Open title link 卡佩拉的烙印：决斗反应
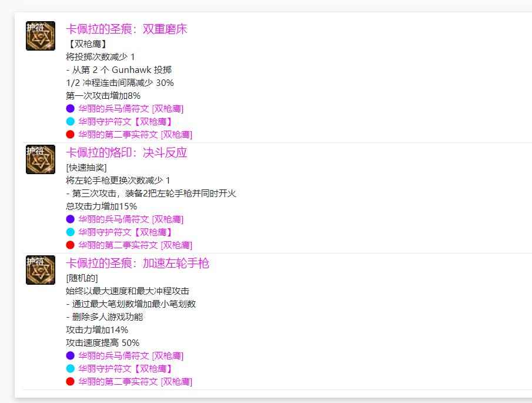 point(126,152)
